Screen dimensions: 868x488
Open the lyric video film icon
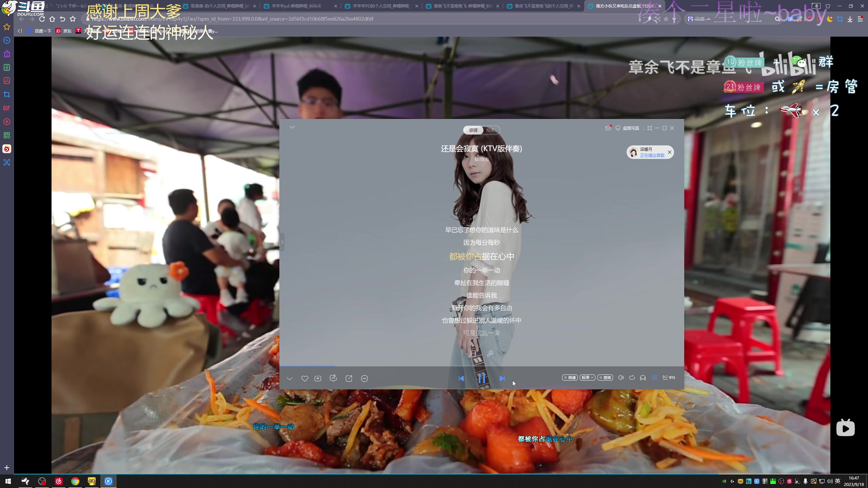point(474,353)
